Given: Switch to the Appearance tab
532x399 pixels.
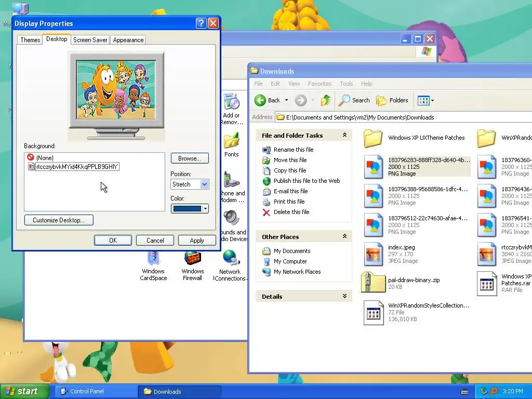Looking at the screenshot, I should pos(128,39).
